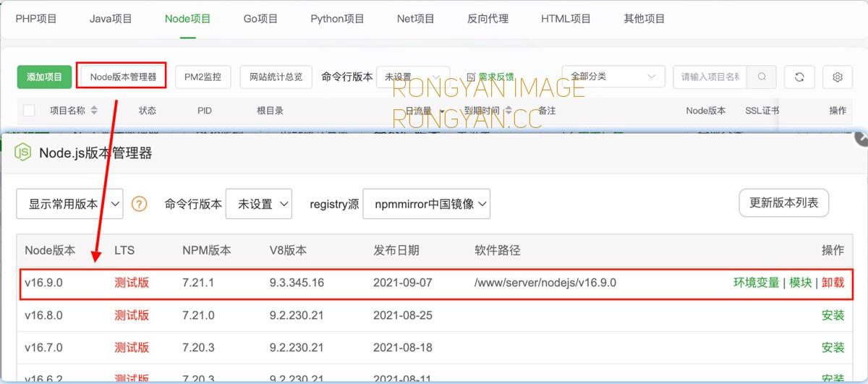This screenshot has height=384, width=868.
Task: Open the gear settings icon
Action: click(838, 77)
